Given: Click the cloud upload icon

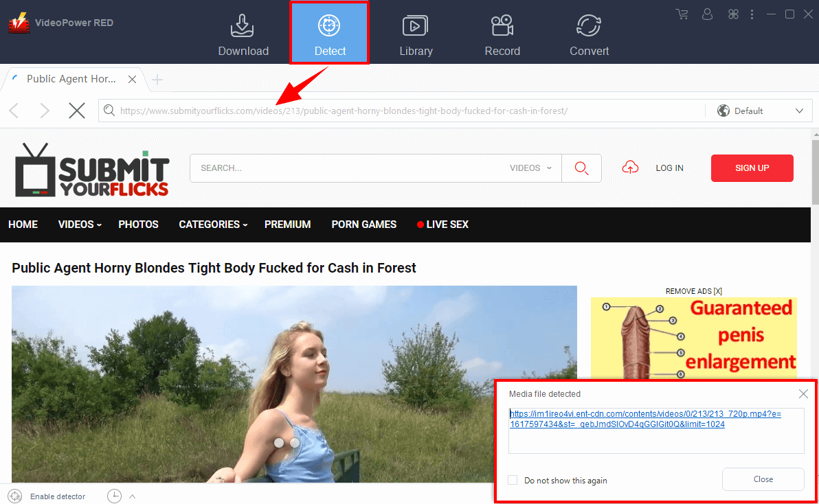Looking at the screenshot, I should click(630, 168).
